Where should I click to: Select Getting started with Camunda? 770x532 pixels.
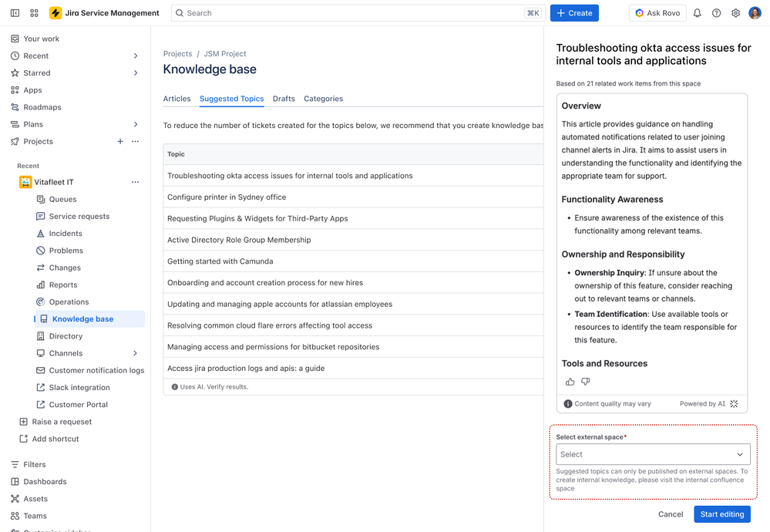354,261
